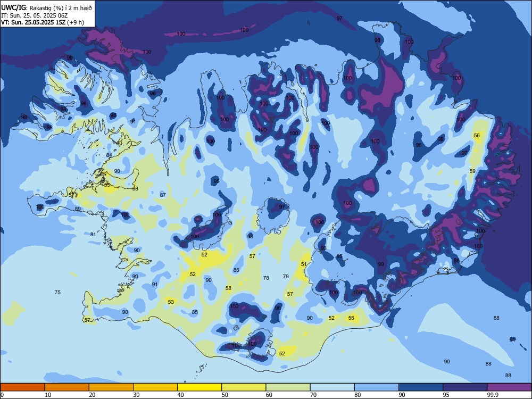Image resolution: width=532 pixels, height=399 pixels.
Task: Select the legend tick label '70'
Action: point(313,395)
